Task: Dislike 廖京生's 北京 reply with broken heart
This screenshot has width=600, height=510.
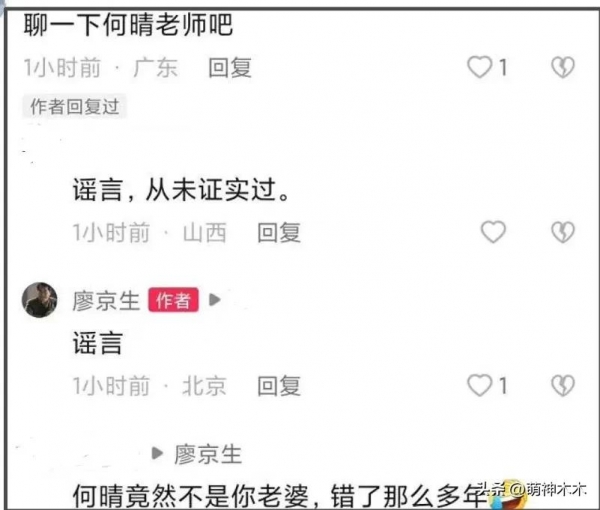Action: tap(563, 385)
